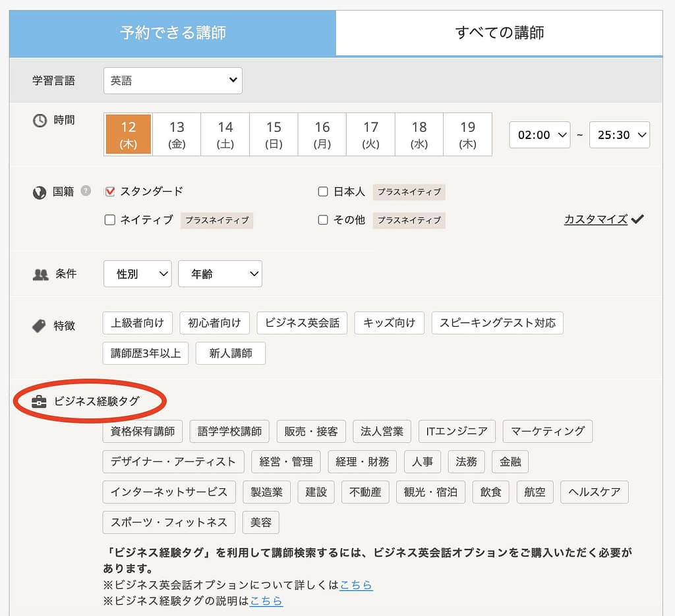Click the こちら link about ビジネス英会話オプション
Image resolution: width=675 pixels, height=616 pixels.
tap(356, 585)
